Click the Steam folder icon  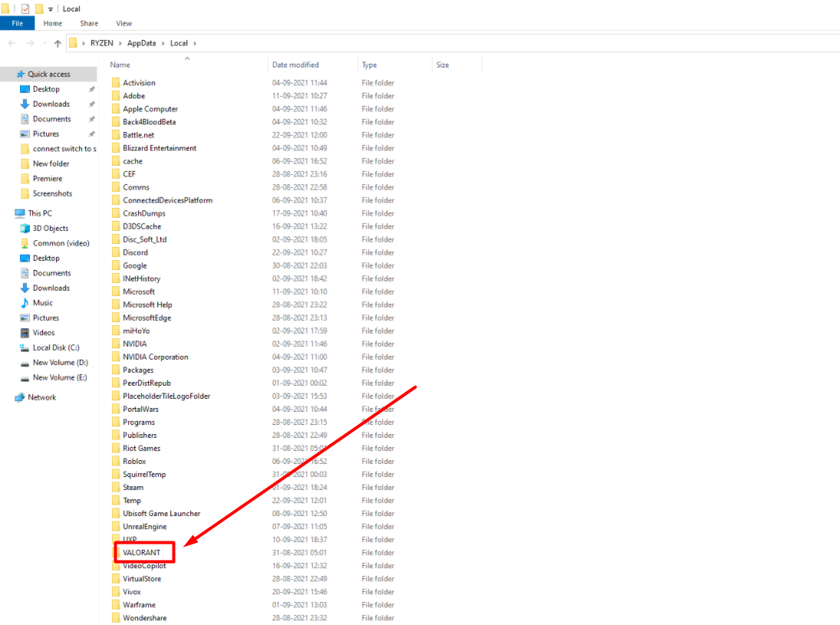[x=116, y=488]
